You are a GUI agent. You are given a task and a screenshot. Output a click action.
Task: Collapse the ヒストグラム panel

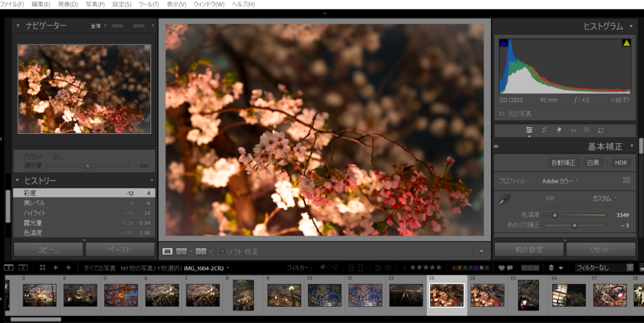(631, 26)
